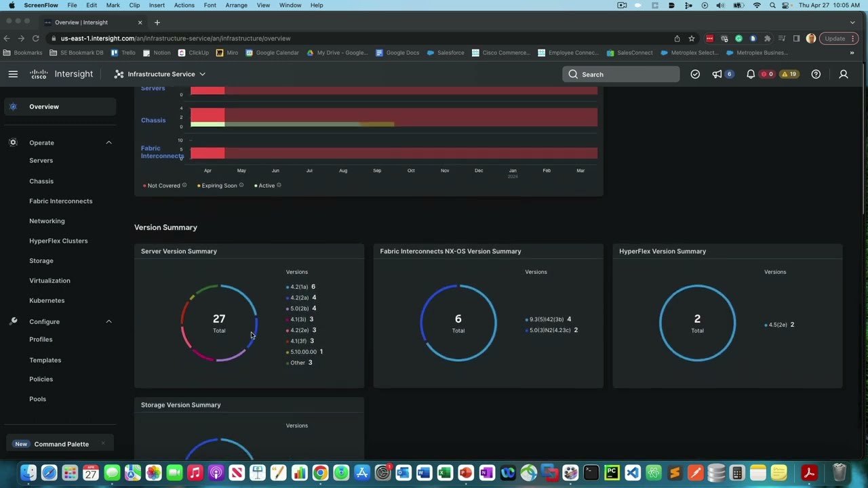
Task: Click the Configure wrench icon
Action: pos(13,321)
